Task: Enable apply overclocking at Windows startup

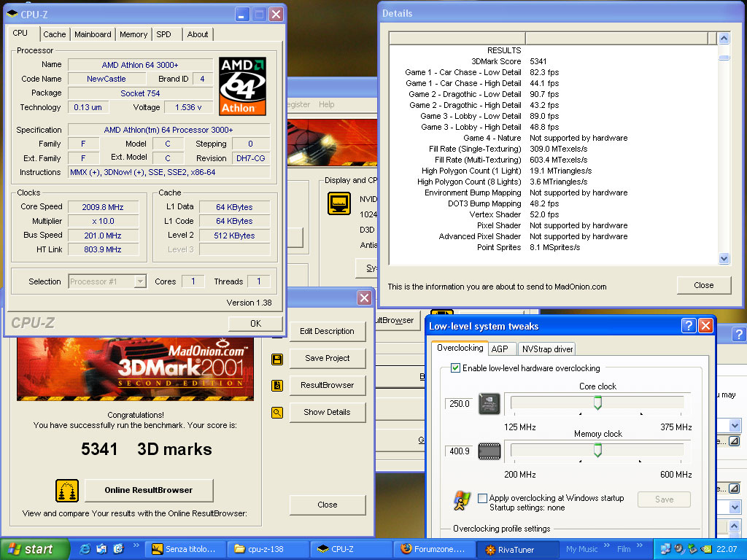Action: point(482,499)
